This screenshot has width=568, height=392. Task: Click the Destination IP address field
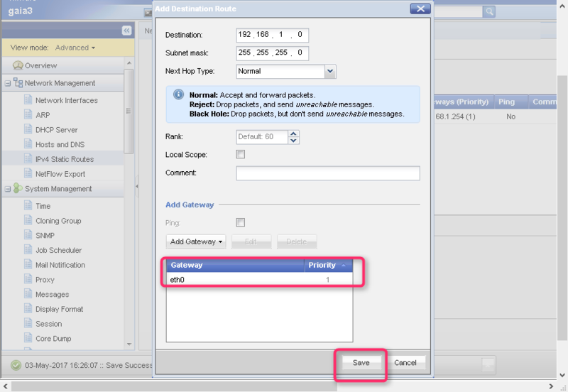272,35
